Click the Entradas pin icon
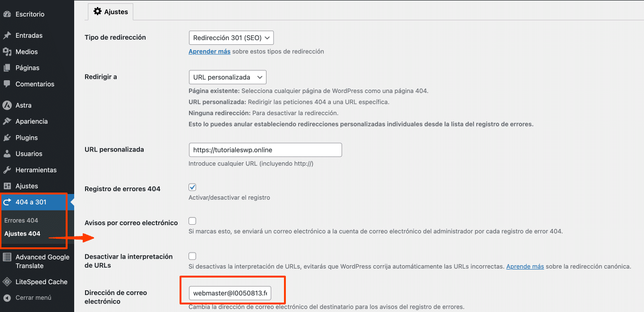 pyautogui.click(x=7, y=35)
